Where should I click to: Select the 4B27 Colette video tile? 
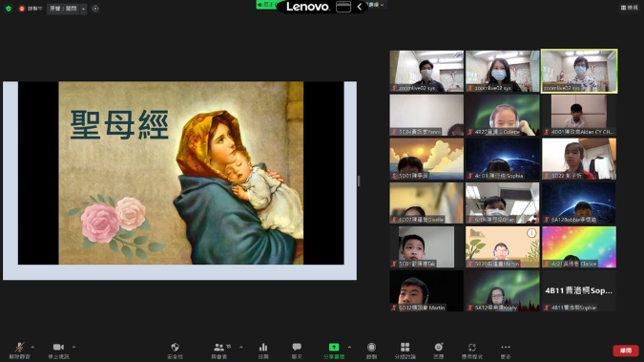coord(502,116)
